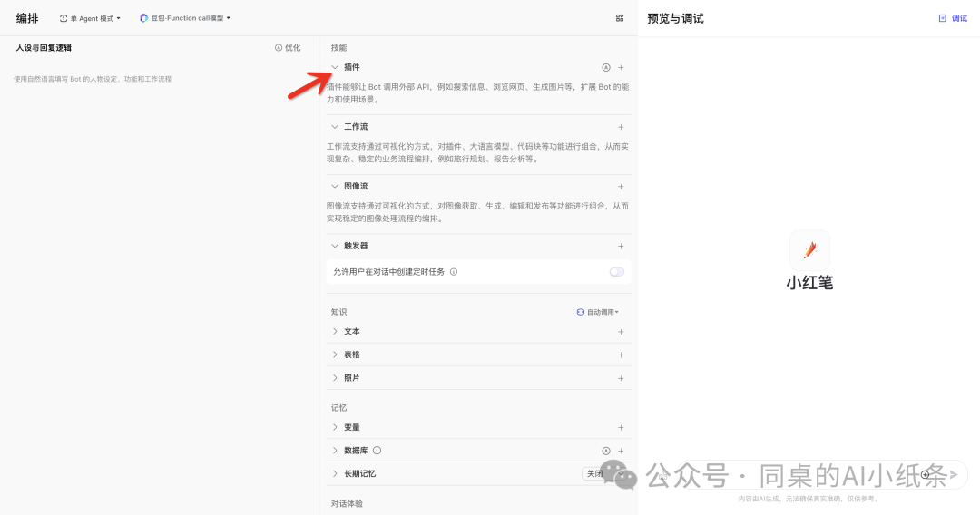Add a 触发器 using its plus icon

point(621,246)
